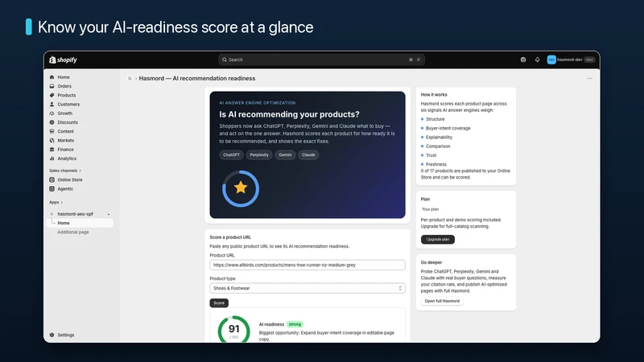Open Customers in sidebar

(68, 105)
